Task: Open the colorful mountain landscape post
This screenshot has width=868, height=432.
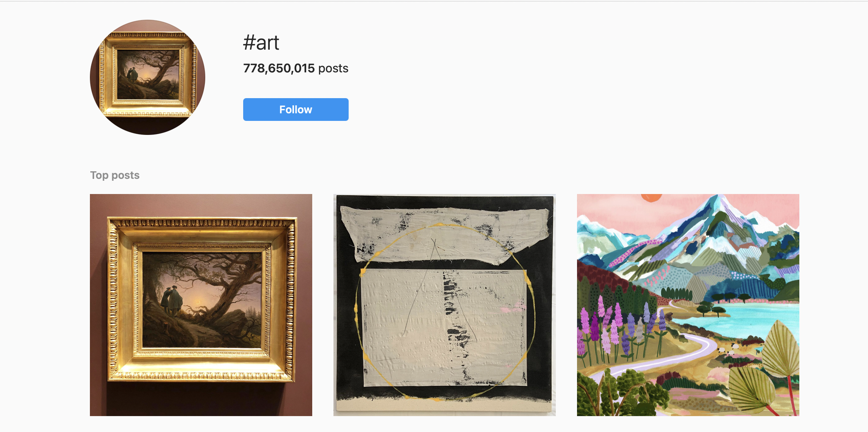Action: pyautogui.click(x=688, y=305)
